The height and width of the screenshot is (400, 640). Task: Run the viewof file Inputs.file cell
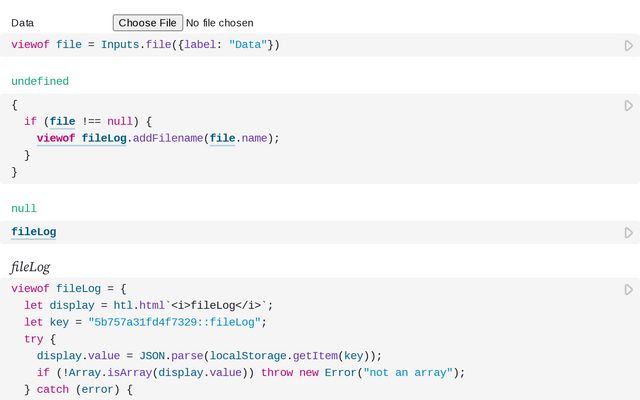pyautogui.click(x=628, y=45)
